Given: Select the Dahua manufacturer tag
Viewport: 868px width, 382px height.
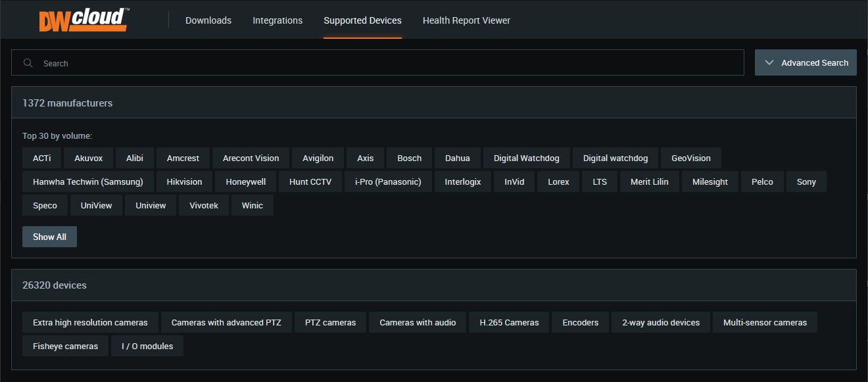Looking at the screenshot, I should (x=458, y=158).
